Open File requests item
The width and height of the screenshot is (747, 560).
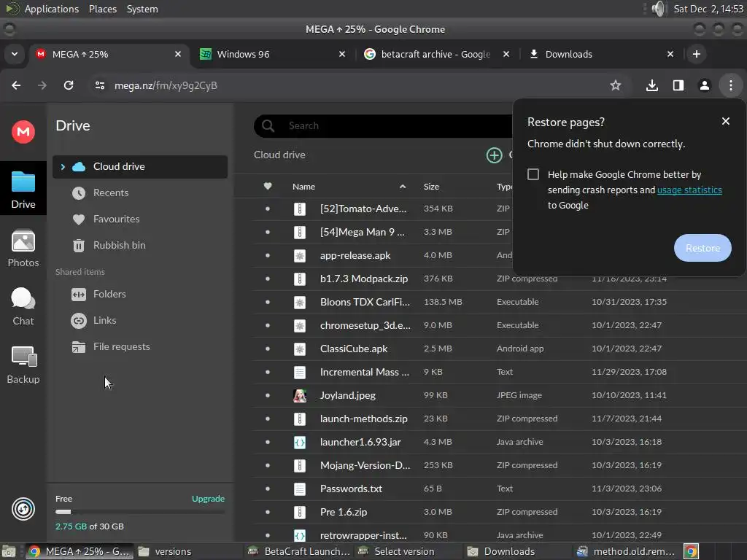pos(121,346)
